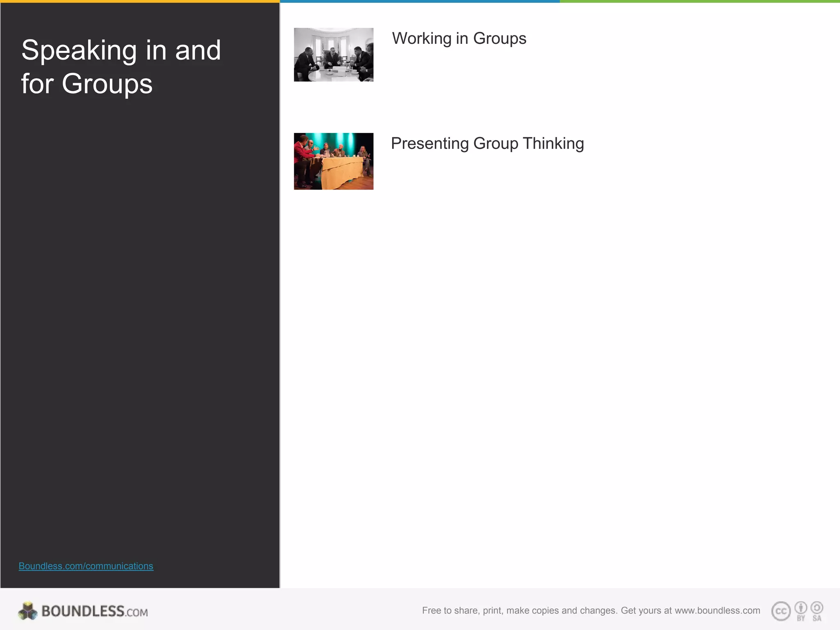Click the ShareAlike SA license icon

click(817, 611)
